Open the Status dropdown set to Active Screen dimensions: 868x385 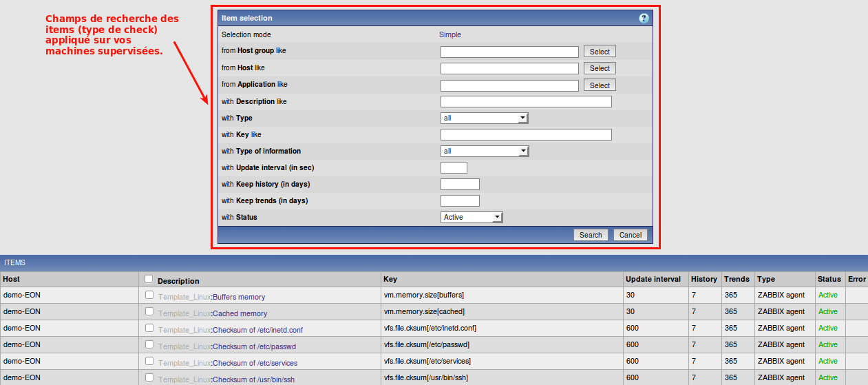coord(472,217)
